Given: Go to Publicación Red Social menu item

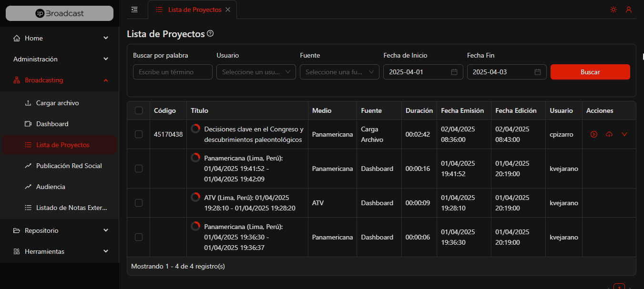Looking at the screenshot, I should click(69, 166).
